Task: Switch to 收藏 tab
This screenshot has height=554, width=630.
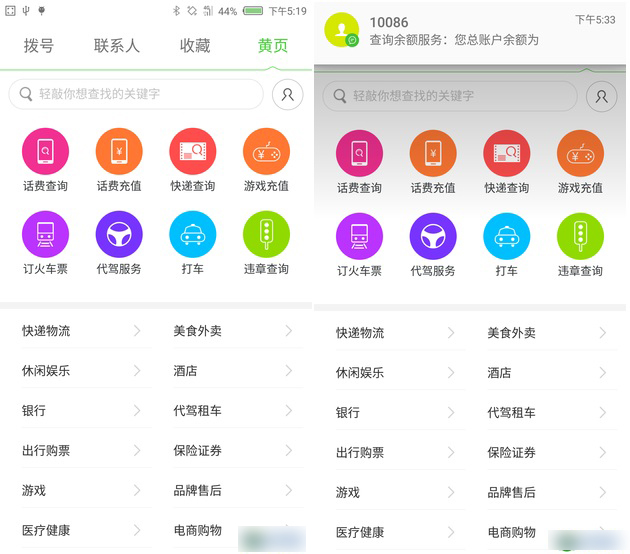Action: 195,45
